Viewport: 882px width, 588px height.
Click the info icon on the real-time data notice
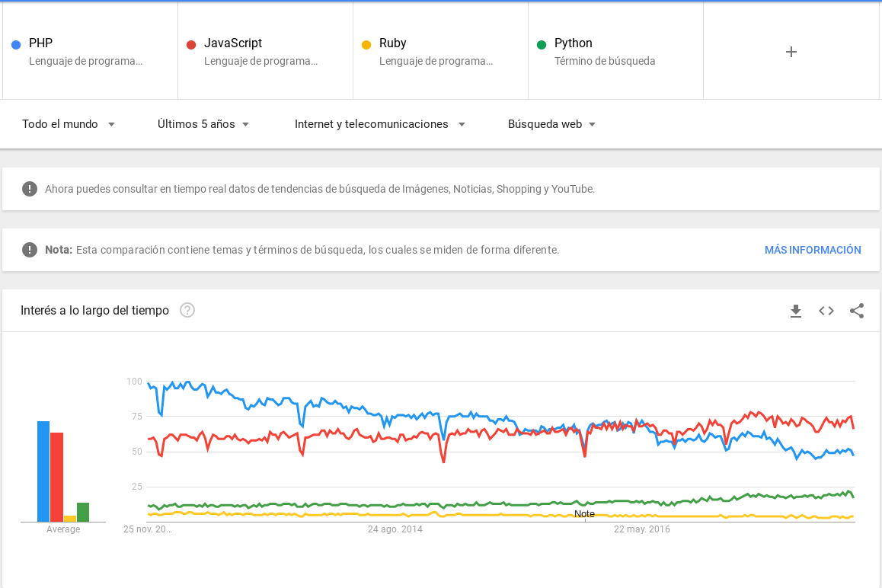30,188
